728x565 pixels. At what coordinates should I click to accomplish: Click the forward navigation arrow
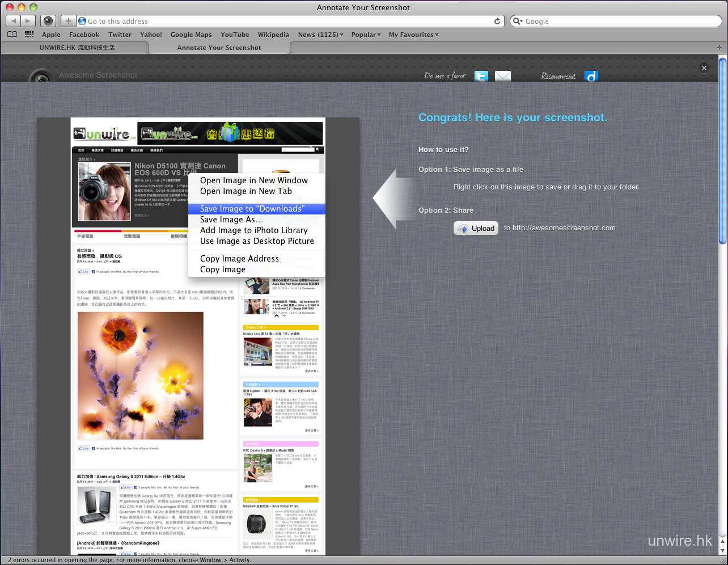(x=28, y=21)
